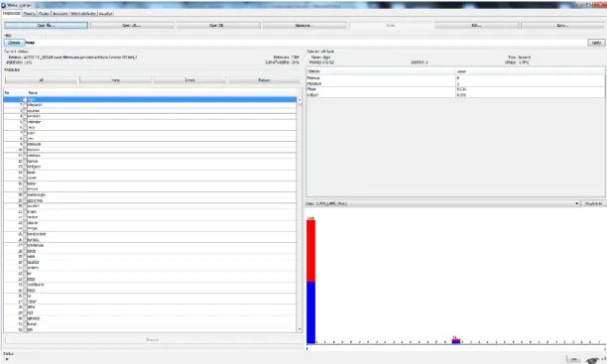Open the Class attribute dropdown
607x364 pixels.
click(x=442, y=203)
